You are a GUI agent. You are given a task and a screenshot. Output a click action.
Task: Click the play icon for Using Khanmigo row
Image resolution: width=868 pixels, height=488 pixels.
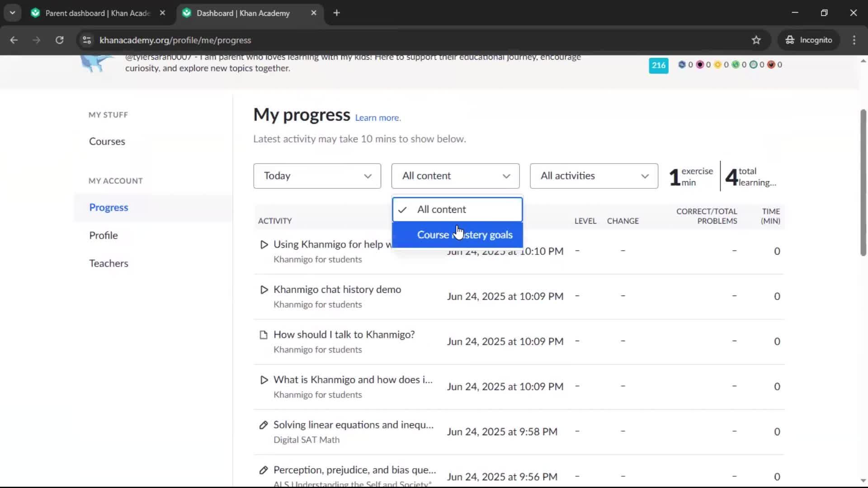tap(264, 244)
